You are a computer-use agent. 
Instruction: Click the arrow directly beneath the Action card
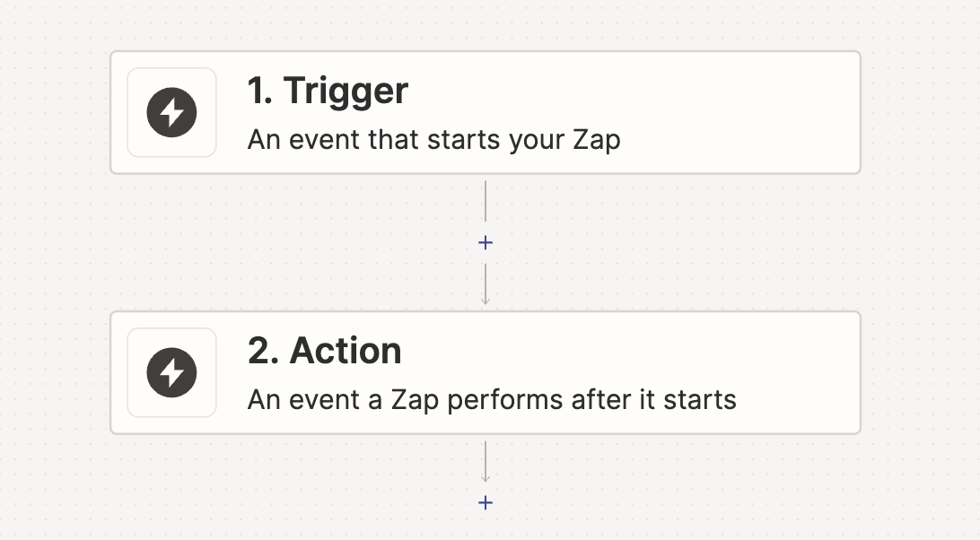(486, 463)
